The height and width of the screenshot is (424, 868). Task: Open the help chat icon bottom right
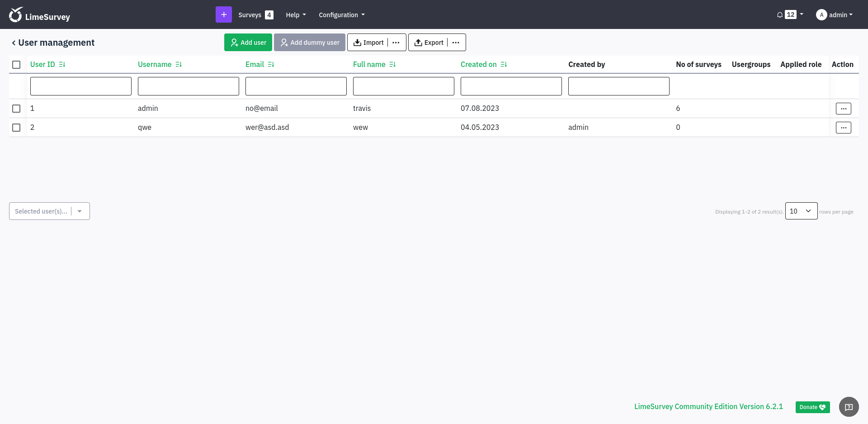[x=849, y=407]
